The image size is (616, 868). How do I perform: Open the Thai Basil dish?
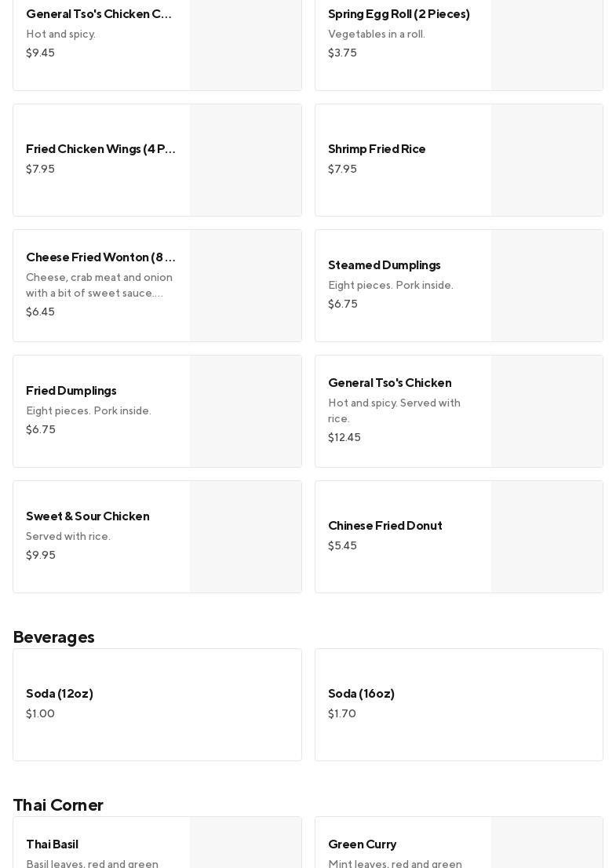point(52,844)
